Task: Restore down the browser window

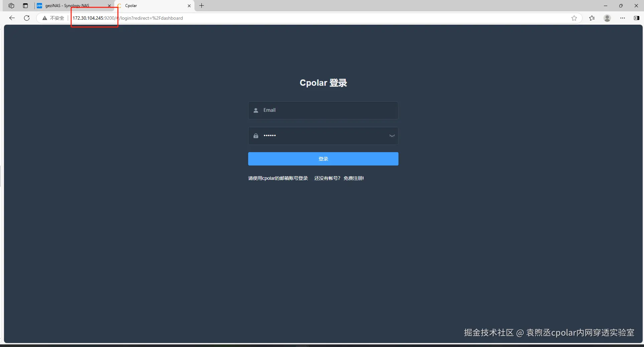Action: pos(621,6)
